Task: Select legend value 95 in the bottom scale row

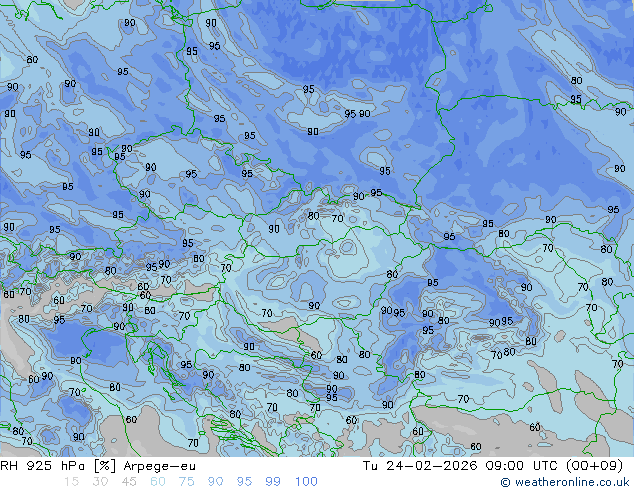Action: click(x=244, y=482)
